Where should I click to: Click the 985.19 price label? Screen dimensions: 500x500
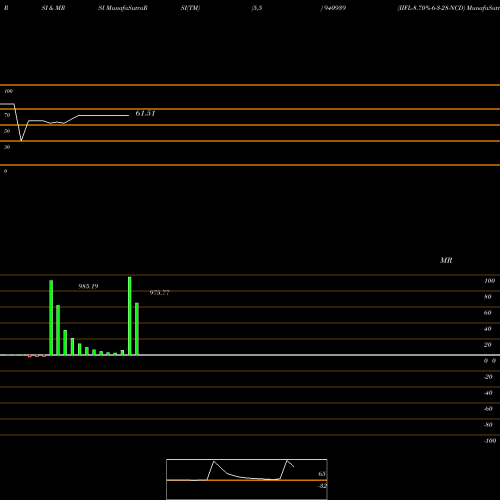[88, 286]
